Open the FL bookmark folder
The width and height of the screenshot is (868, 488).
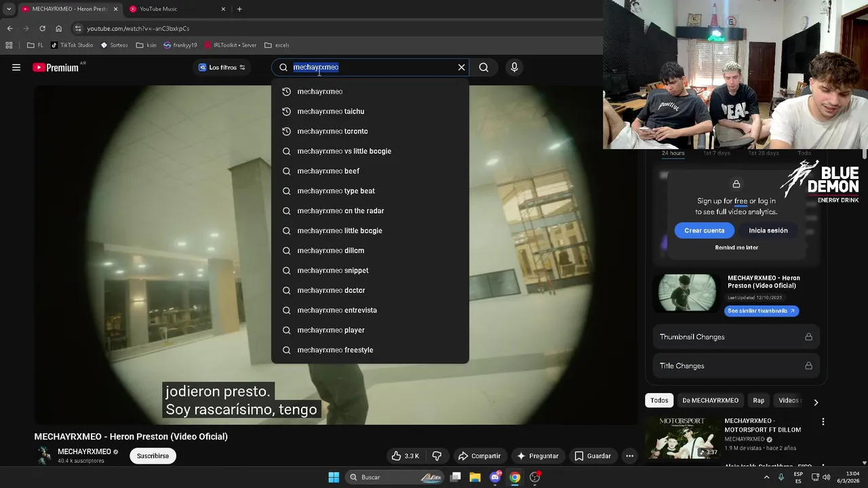click(x=35, y=45)
